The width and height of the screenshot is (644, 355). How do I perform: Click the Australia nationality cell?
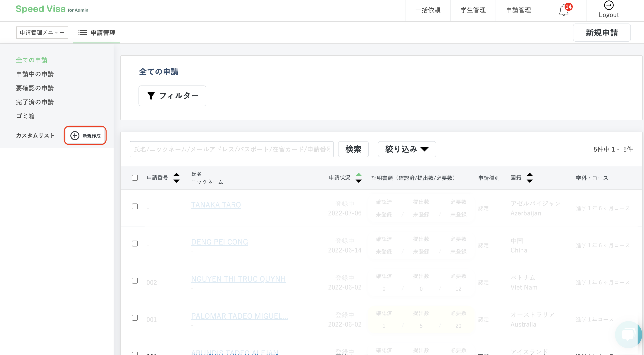tap(523, 324)
